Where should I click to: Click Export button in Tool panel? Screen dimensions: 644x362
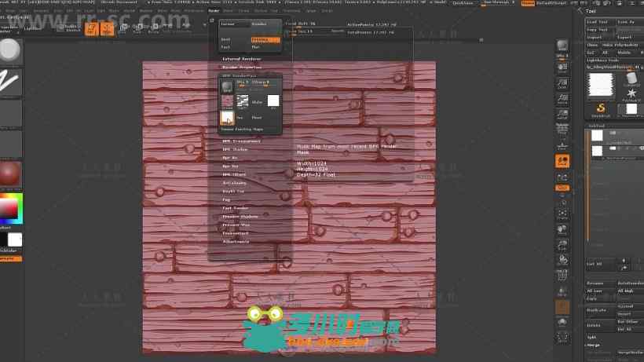(x=630, y=38)
